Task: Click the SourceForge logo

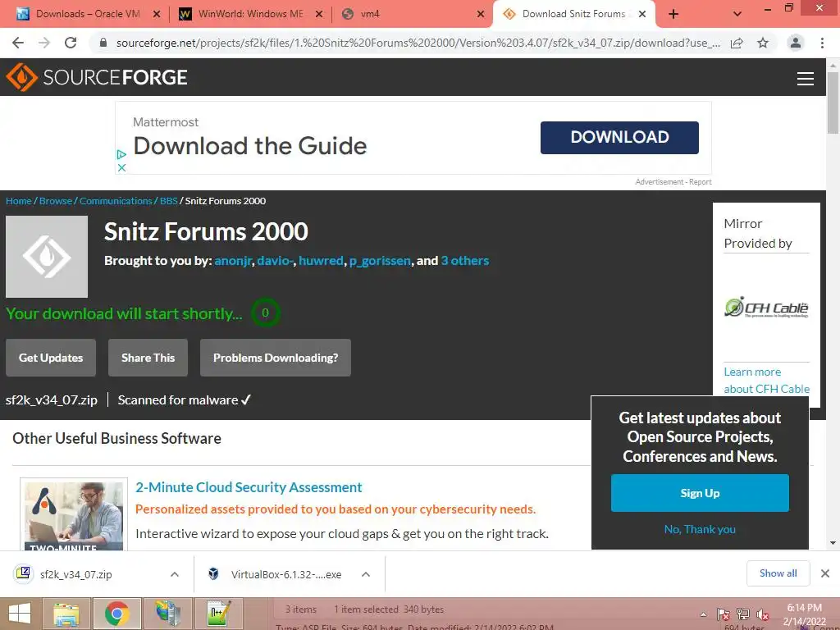Action: click(x=97, y=77)
